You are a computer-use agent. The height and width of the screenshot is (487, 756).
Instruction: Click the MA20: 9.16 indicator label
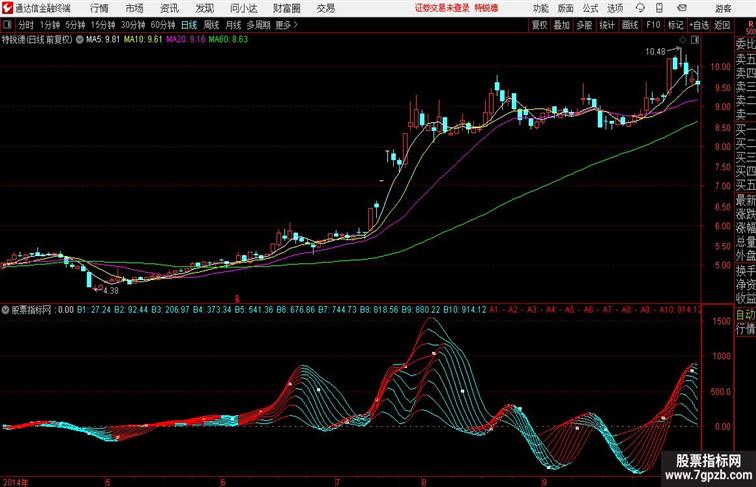coord(186,40)
